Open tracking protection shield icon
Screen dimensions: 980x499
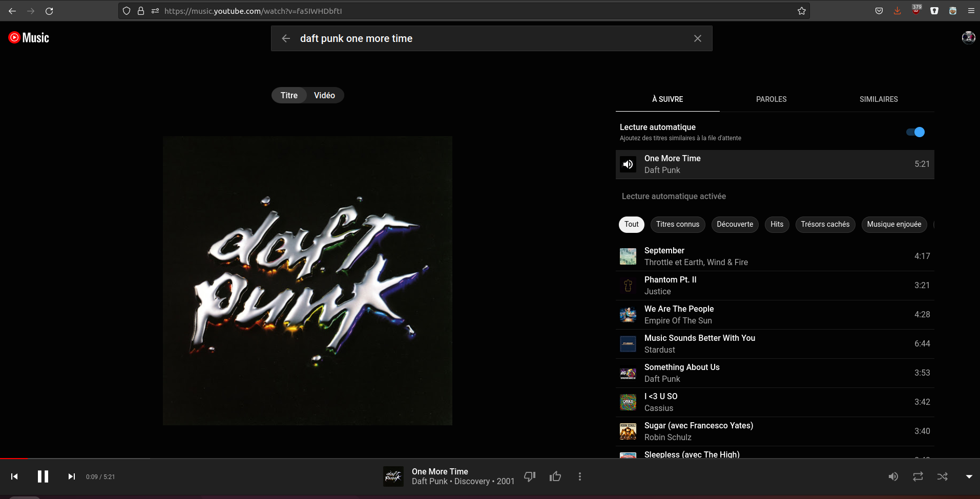tap(127, 11)
